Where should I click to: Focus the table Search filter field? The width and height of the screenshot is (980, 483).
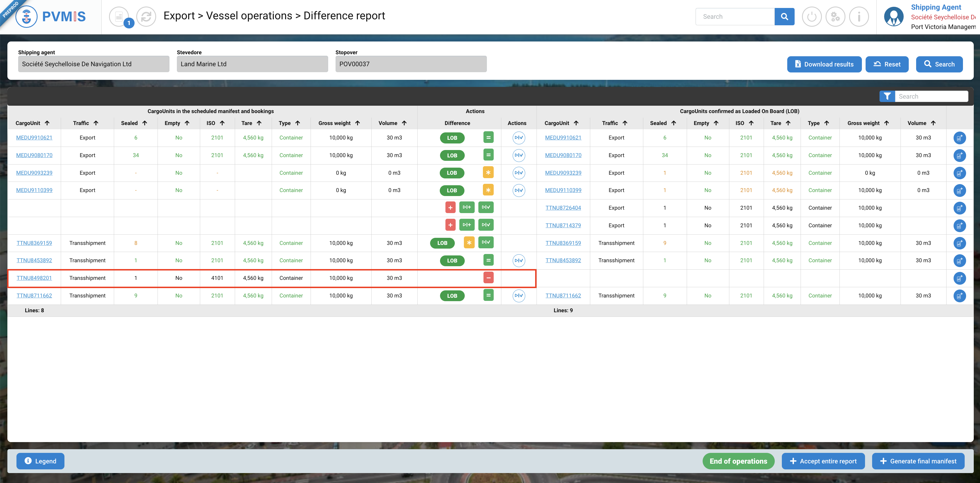click(x=931, y=97)
